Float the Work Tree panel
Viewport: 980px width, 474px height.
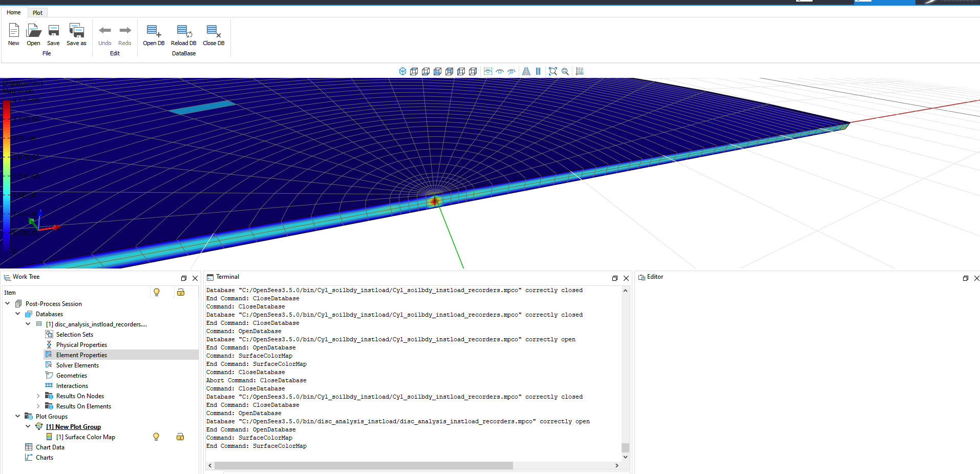tap(184, 278)
